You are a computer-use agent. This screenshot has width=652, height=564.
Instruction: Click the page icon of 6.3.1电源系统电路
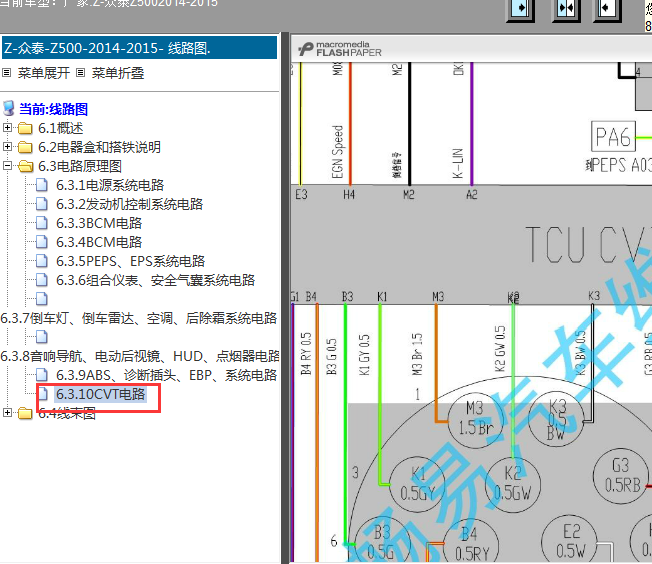42,185
